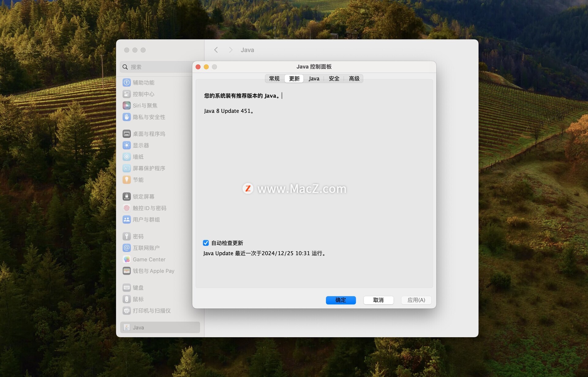588x377 pixels.
Task: Switch to the 高级 tab
Action: click(x=354, y=79)
